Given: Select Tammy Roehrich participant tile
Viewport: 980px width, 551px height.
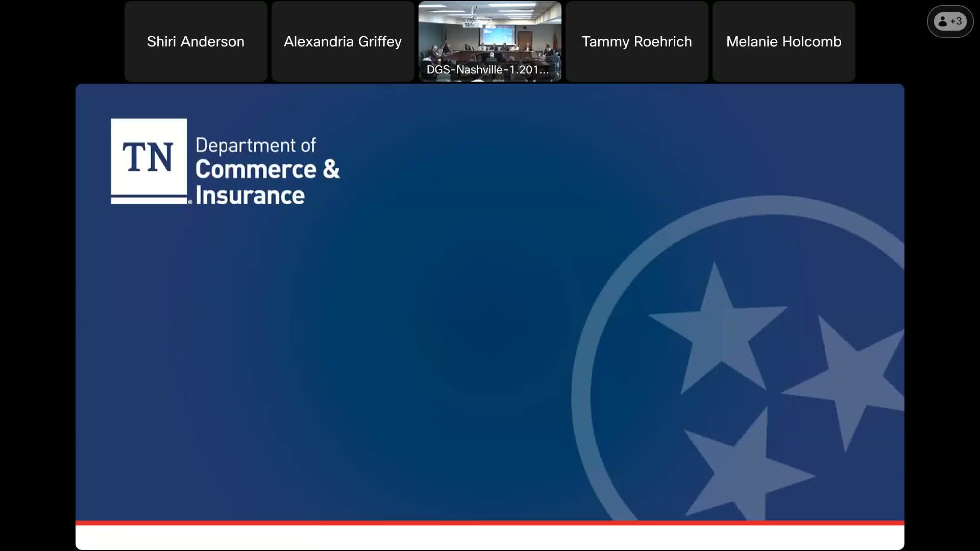Looking at the screenshot, I should [636, 41].
